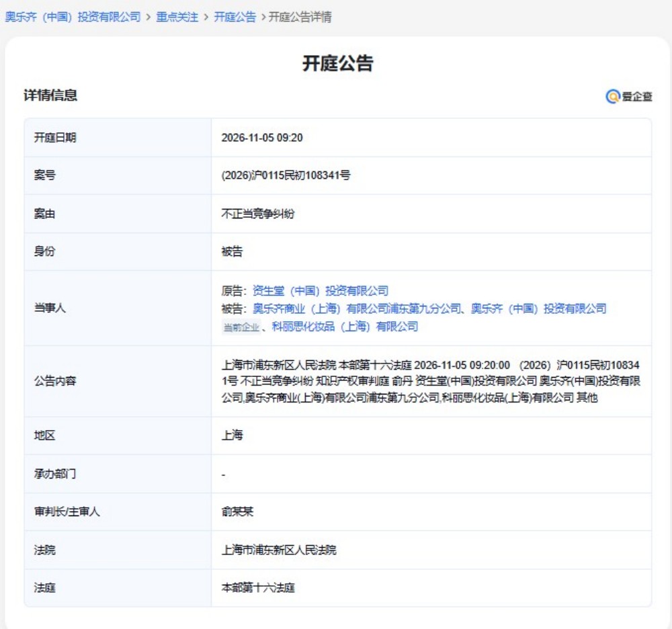Click the 开庭日期 row label
672x629 pixels.
point(55,138)
